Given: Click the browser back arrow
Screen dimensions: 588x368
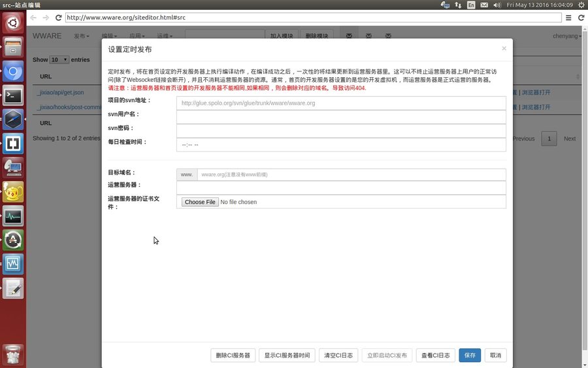Looking at the screenshot, I should click(x=33, y=18).
